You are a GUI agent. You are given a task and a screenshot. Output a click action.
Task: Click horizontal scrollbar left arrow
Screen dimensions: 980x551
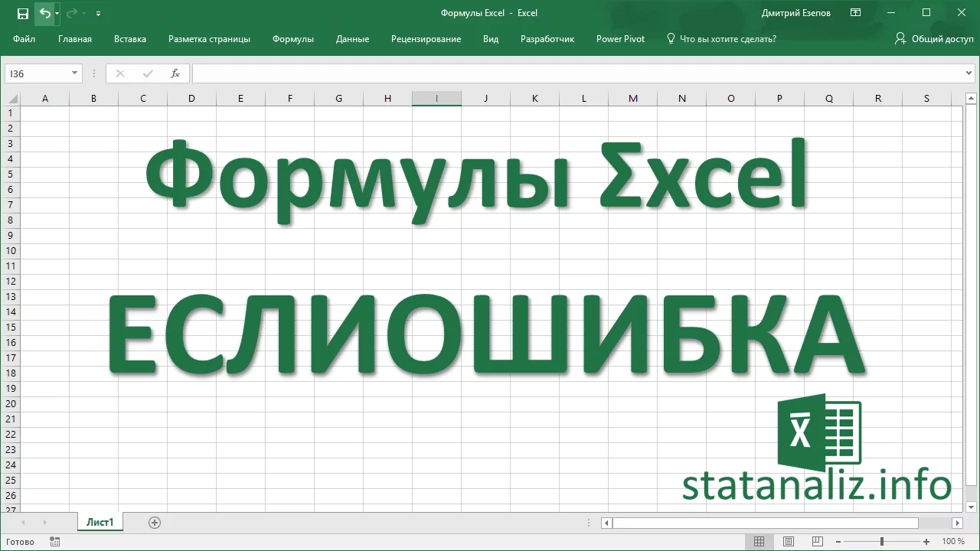point(606,523)
